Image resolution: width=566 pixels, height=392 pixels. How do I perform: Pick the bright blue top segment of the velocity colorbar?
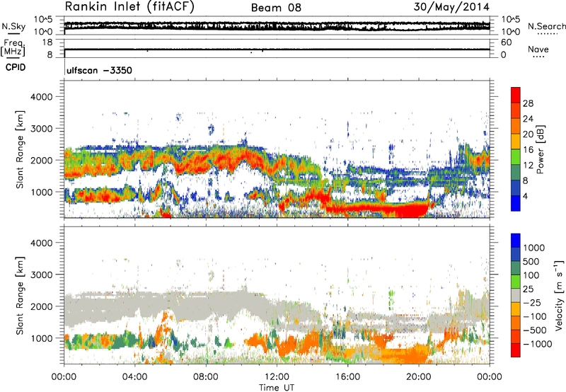[x=516, y=241]
